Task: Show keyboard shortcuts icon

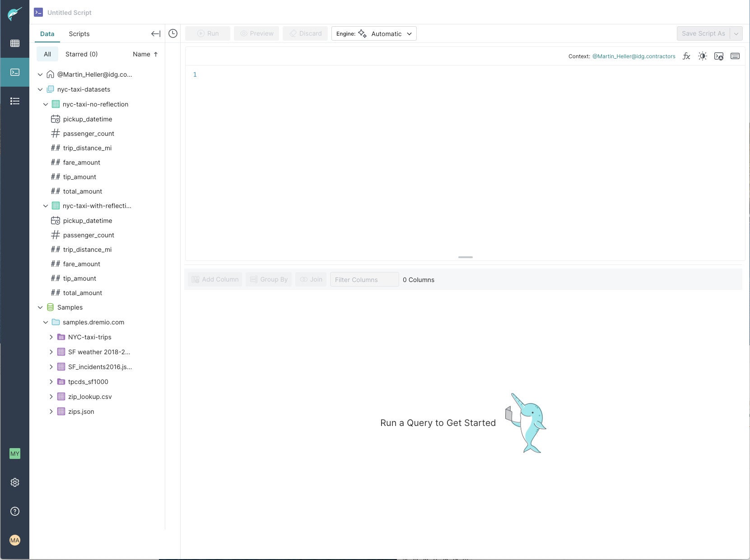Action: [735, 56]
